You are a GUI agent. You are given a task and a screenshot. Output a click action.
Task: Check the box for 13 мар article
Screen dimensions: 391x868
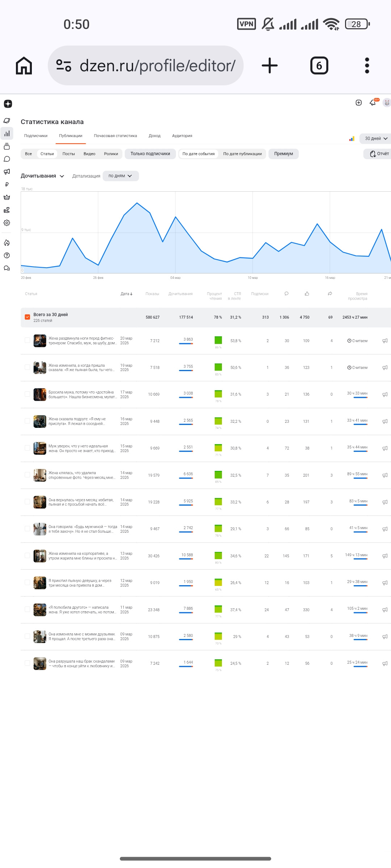click(27, 556)
